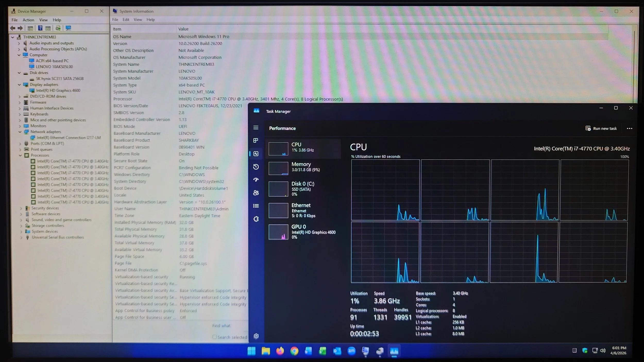Open the blue Help icon in Device Manager toolbar
This screenshot has height=362, width=644.
tap(40, 28)
